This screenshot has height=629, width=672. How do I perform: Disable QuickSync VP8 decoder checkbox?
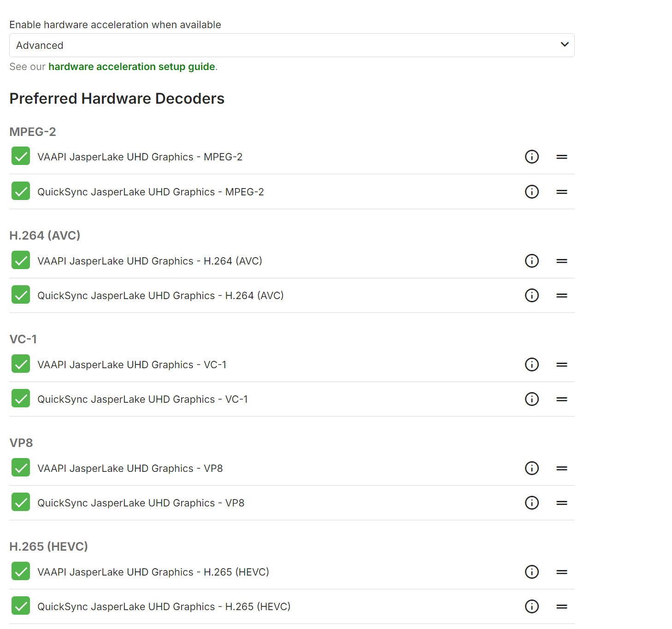coord(21,502)
